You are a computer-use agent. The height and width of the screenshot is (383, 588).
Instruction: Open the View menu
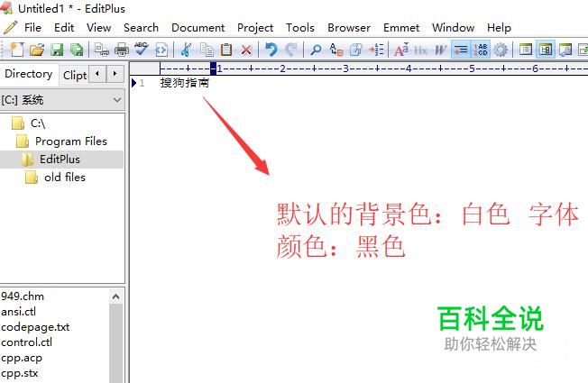coord(98,28)
